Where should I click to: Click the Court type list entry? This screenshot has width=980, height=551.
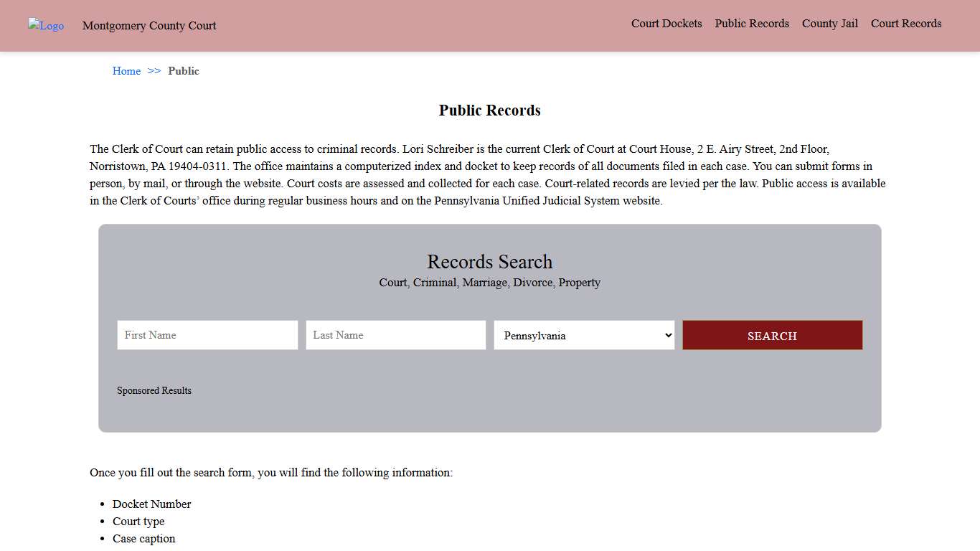click(138, 521)
